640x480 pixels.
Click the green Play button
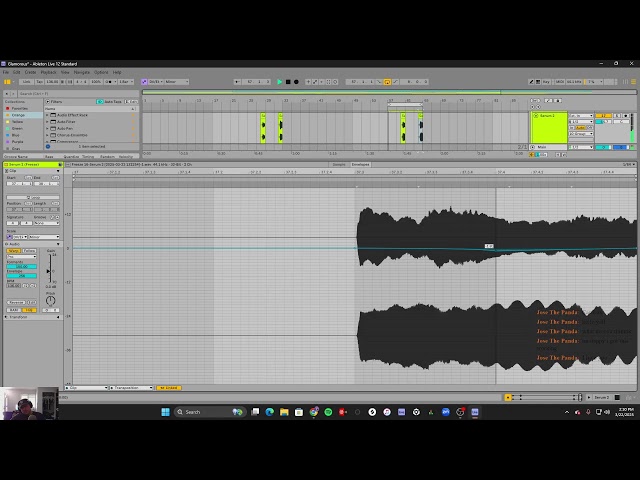(280, 82)
